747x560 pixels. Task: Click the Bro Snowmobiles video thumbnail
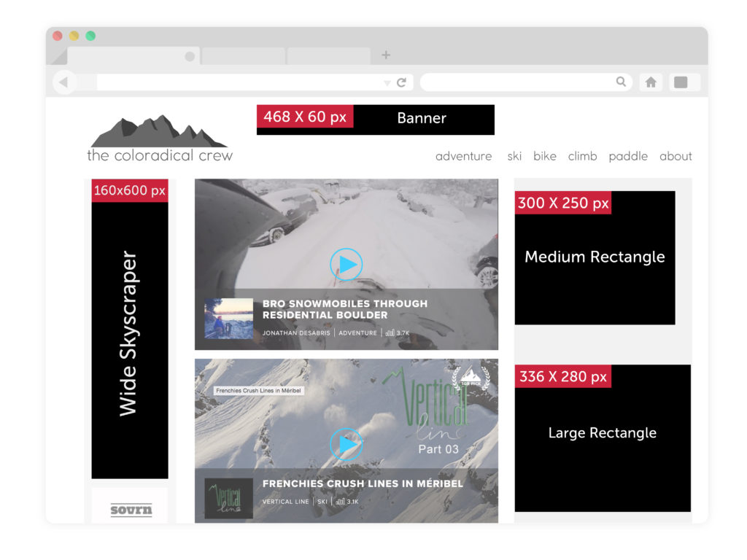pyautogui.click(x=228, y=318)
